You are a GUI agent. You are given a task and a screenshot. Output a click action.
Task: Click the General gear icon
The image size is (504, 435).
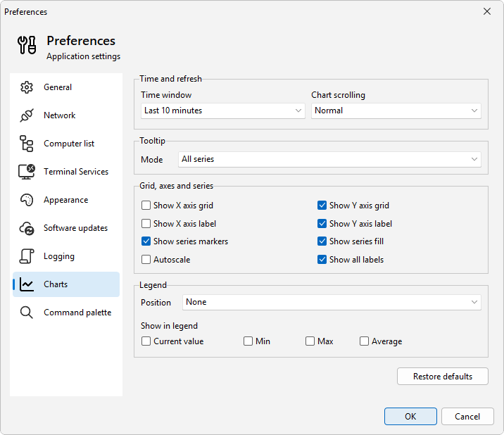26,87
